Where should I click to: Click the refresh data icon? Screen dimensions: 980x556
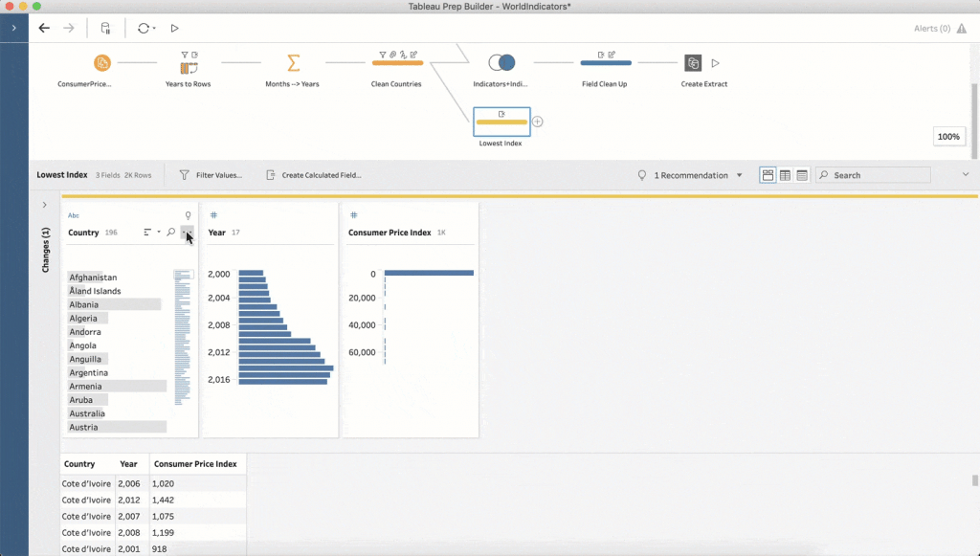point(144,28)
